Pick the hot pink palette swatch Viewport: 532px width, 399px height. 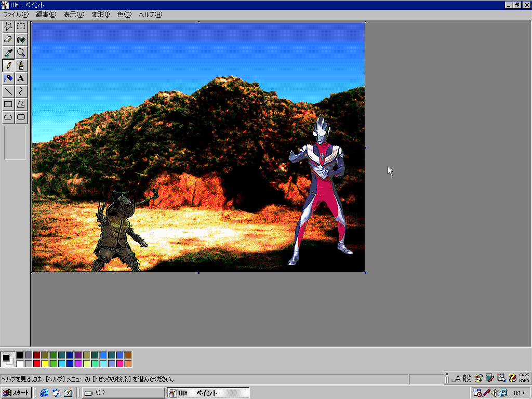point(120,364)
